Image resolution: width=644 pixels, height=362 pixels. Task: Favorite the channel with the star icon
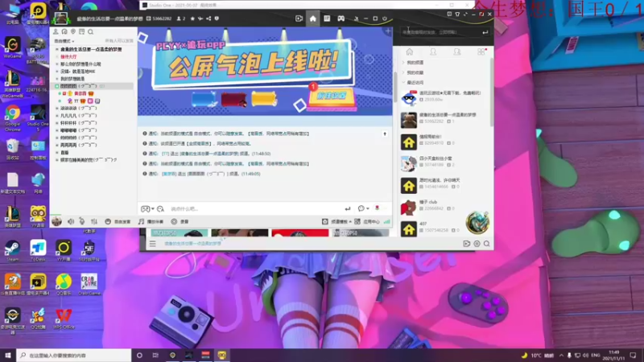coord(192,19)
